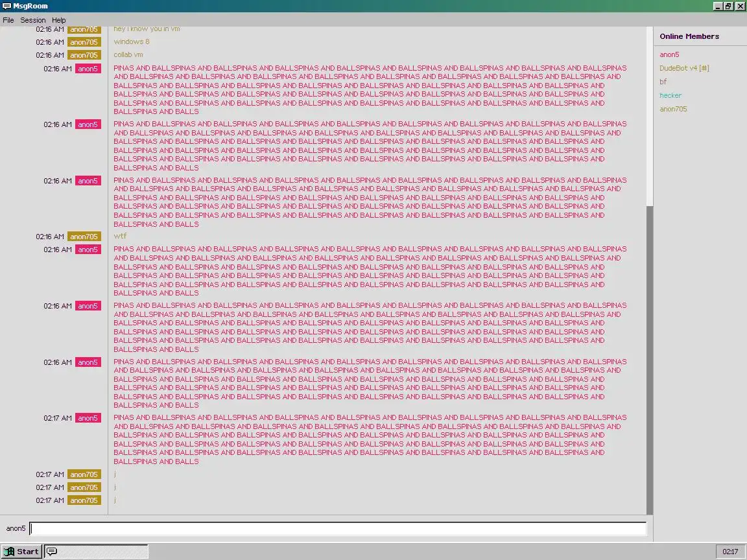Click anon5 tag on the 02:17 AM message

point(88,418)
